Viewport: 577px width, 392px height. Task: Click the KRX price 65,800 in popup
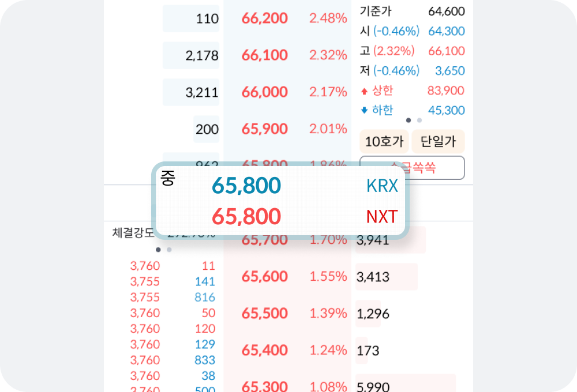246,186
